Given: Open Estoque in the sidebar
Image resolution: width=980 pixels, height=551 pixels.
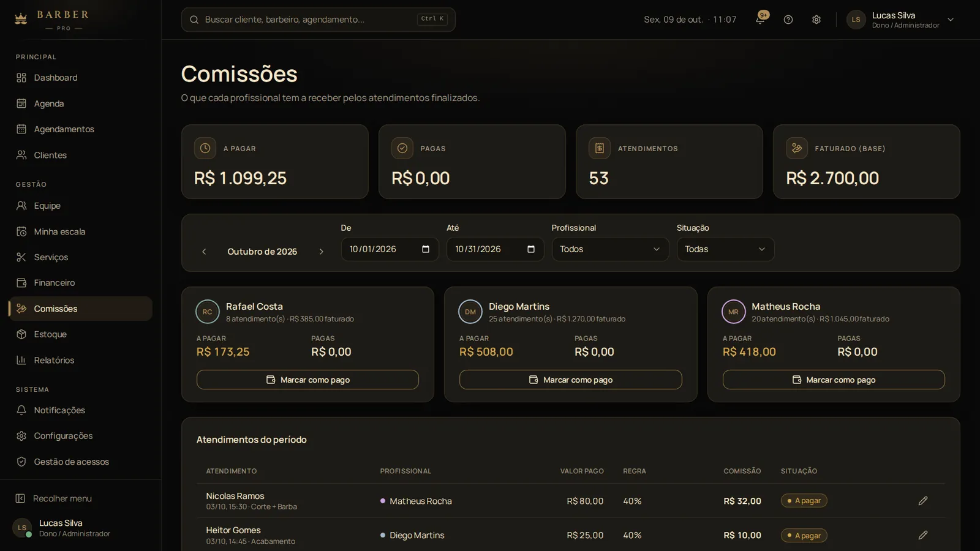Looking at the screenshot, I should pyautogui.click(x=80, y=334).
